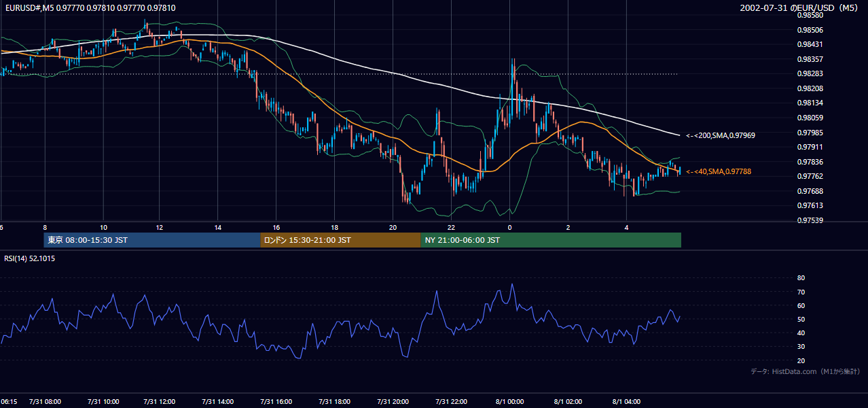
Task: Click the hour marker 2 under the price chart
Action: (x=568, y=227)
